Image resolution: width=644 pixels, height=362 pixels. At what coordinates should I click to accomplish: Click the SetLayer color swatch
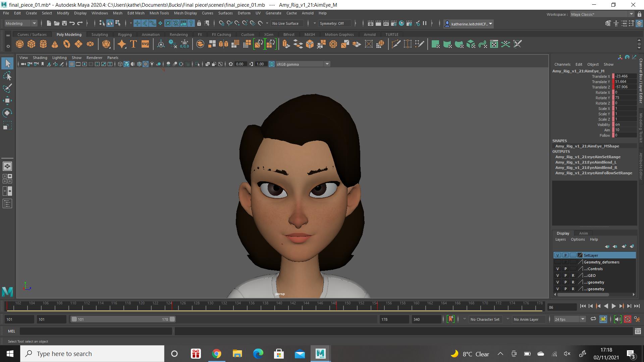[580, 255]
